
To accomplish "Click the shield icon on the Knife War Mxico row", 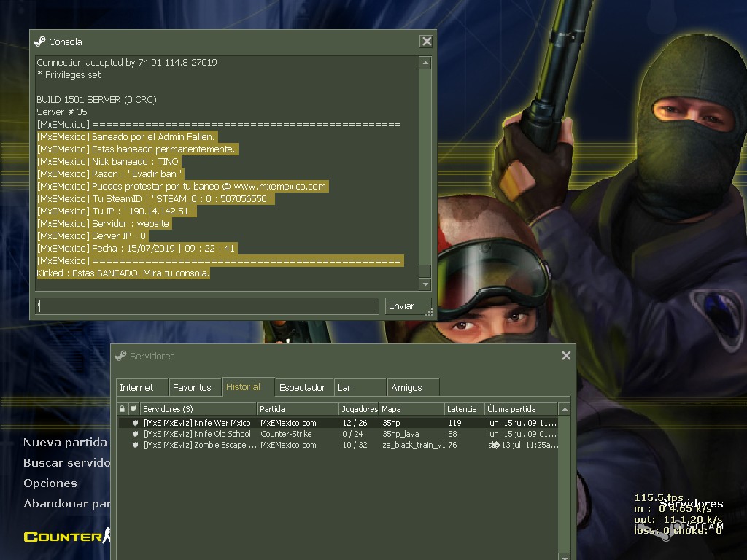I will [135, 423].
